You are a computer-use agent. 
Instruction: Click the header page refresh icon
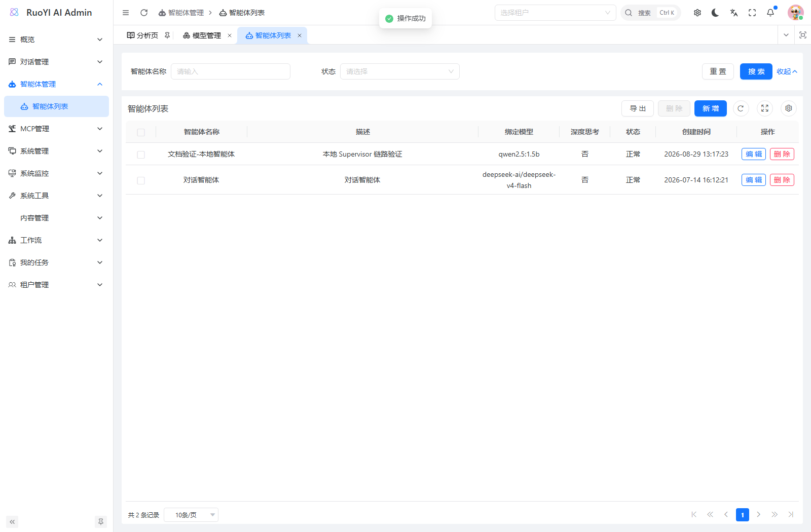[144, 13]
